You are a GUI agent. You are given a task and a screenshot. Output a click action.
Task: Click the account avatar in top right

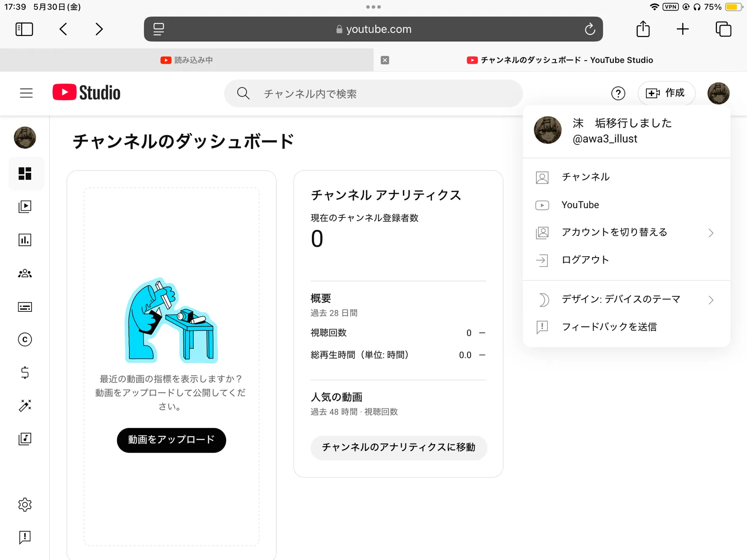point(718,93)
